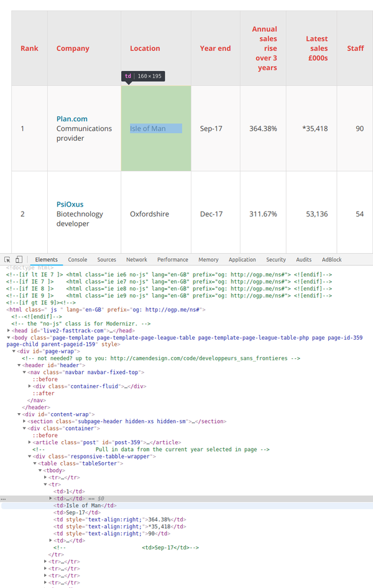This screenshot has height=588, width=373.
Task: Select the Pull in data comment line
Action: (151, 449)
